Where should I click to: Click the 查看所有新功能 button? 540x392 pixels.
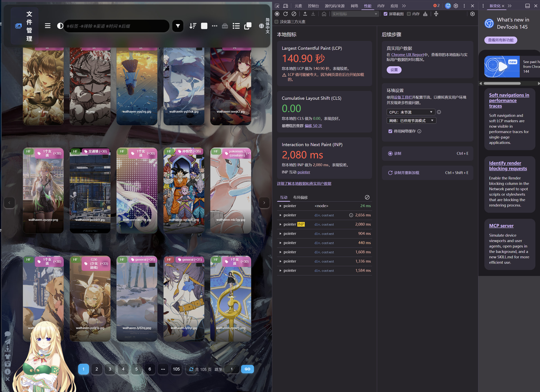(x=501, y=40)
